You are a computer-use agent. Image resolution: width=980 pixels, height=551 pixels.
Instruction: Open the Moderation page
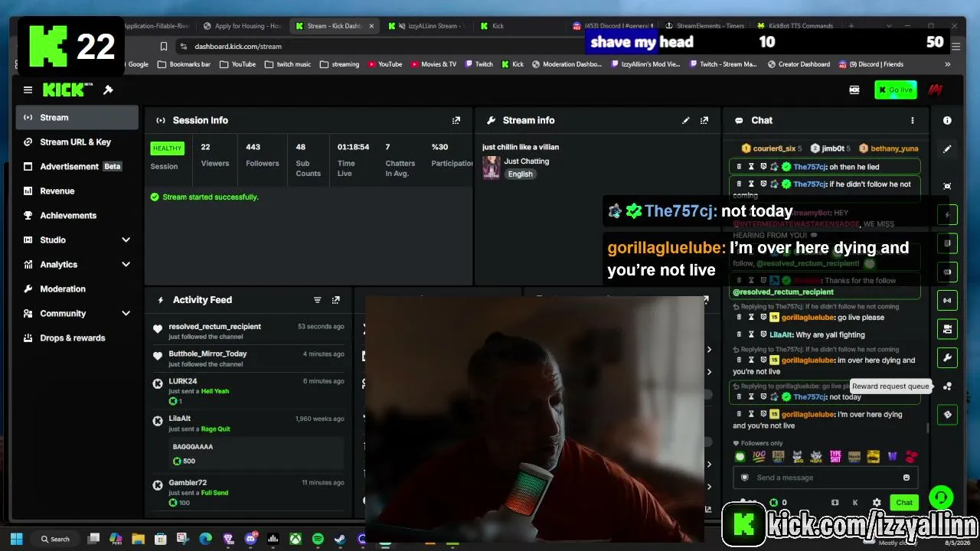point(77,289)
